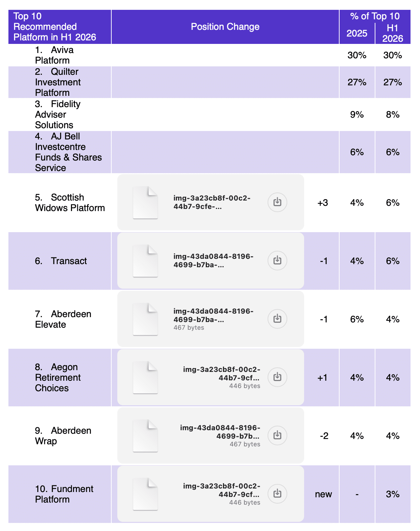Open 467 bytes file name in Aberdeen Wrap row
The width and height of the screenshot is (420, 531).
click(x=220, y=432)
